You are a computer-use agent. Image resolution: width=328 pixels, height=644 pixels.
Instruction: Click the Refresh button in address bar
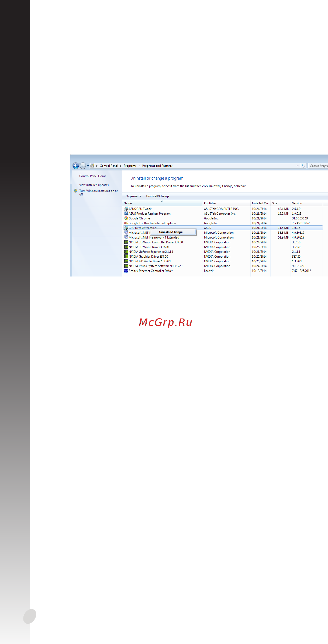click(x=303, y=166)
